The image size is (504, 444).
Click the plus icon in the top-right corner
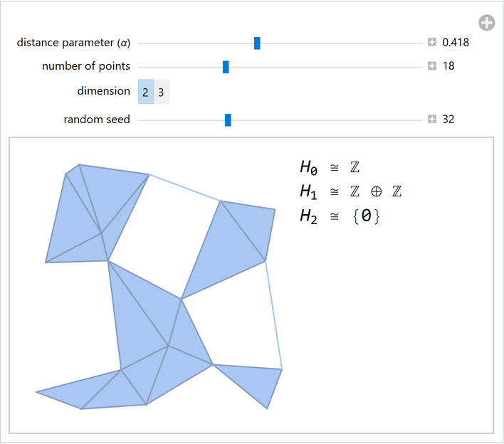coord(487,23)
